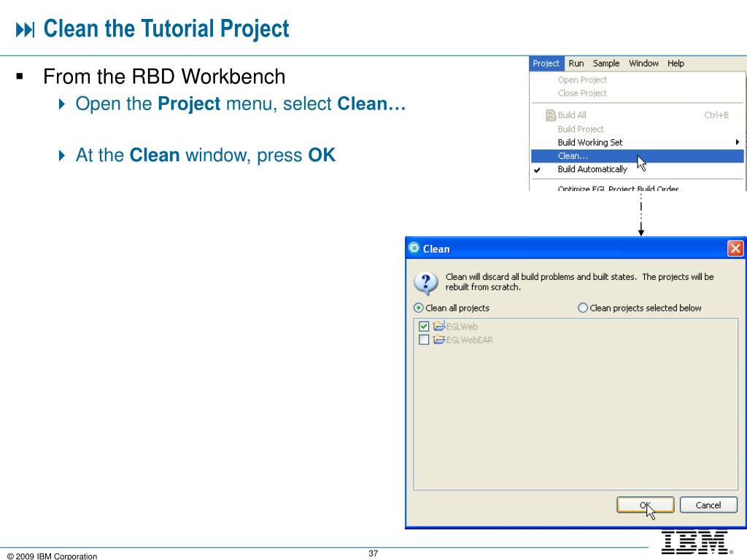Select Clean projects selected below option
The width and height of the screenshot is (747, 560).
[583, 308]
